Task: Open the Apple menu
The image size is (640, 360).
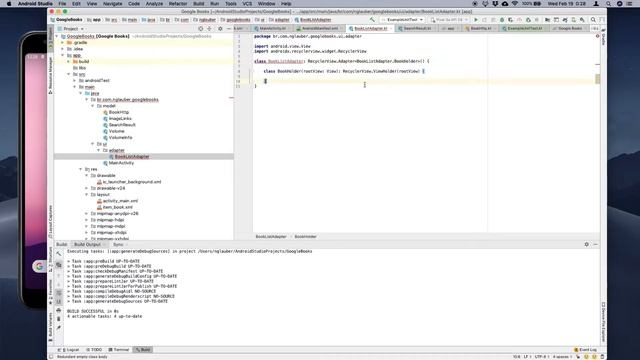Action: pyautogui.click(x=9, y=4)
